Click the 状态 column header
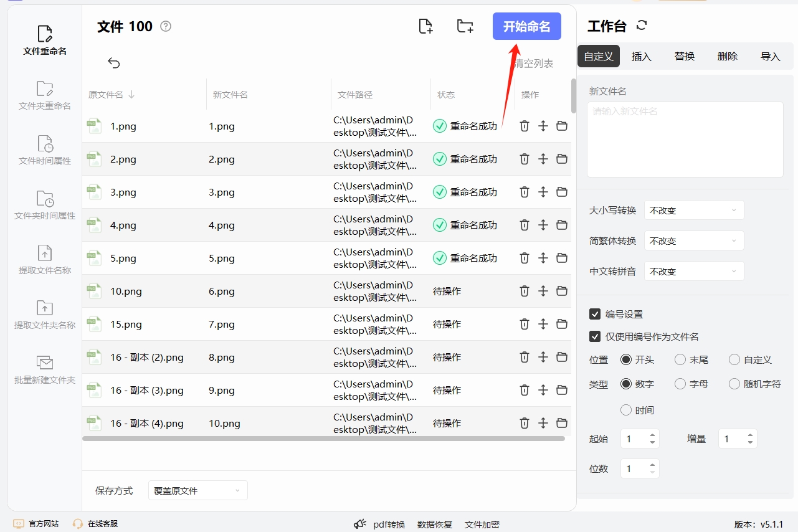This screenshot has width=798, height=532. [446, 95]
